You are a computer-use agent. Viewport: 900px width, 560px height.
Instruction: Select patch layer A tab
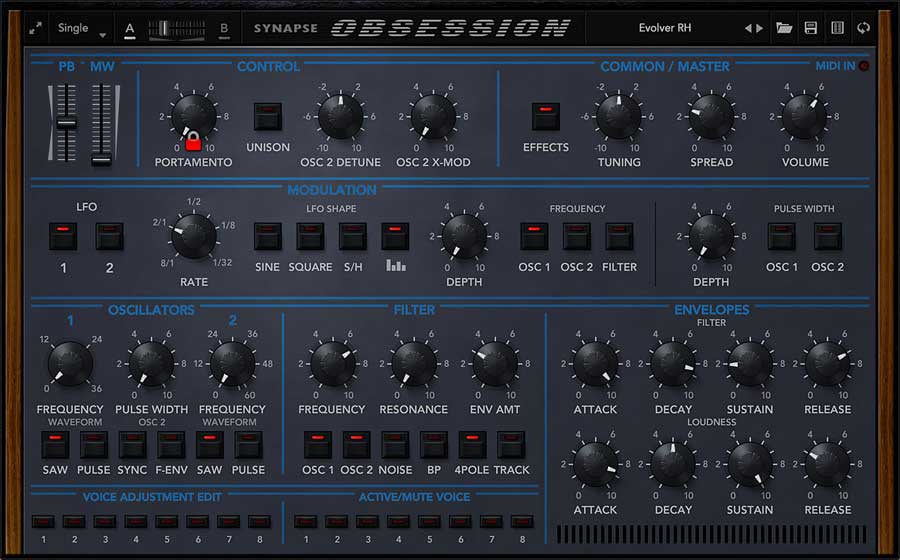coord(130,29)
